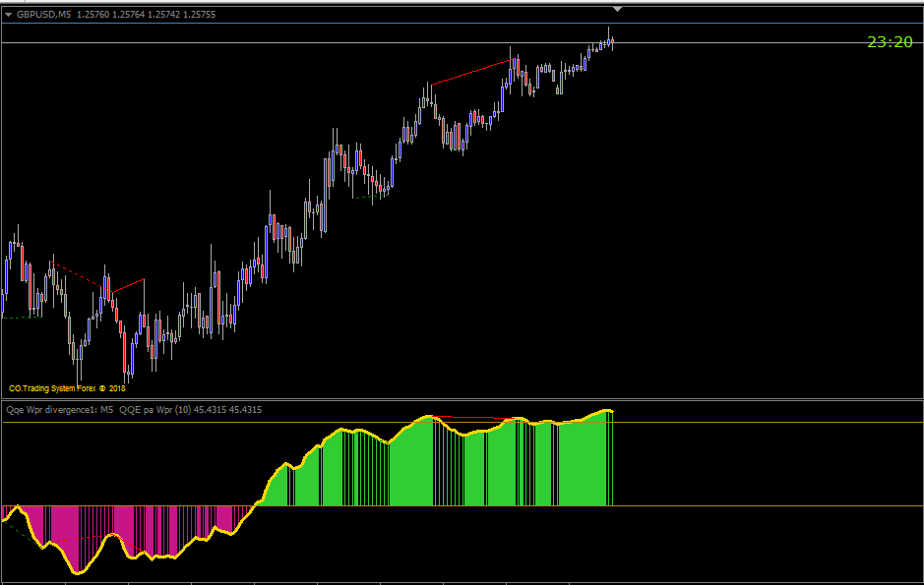The width and height of the screenshot is (924, 585).
Task: Select red divergence line atop the green oscillator
Action: [x=474, y=418]
